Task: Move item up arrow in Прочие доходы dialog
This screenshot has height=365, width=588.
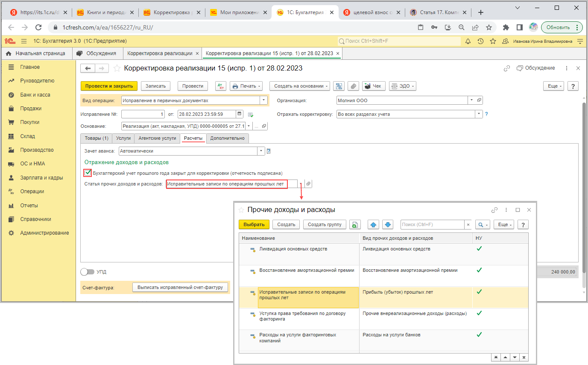Action: coord(373,224)
